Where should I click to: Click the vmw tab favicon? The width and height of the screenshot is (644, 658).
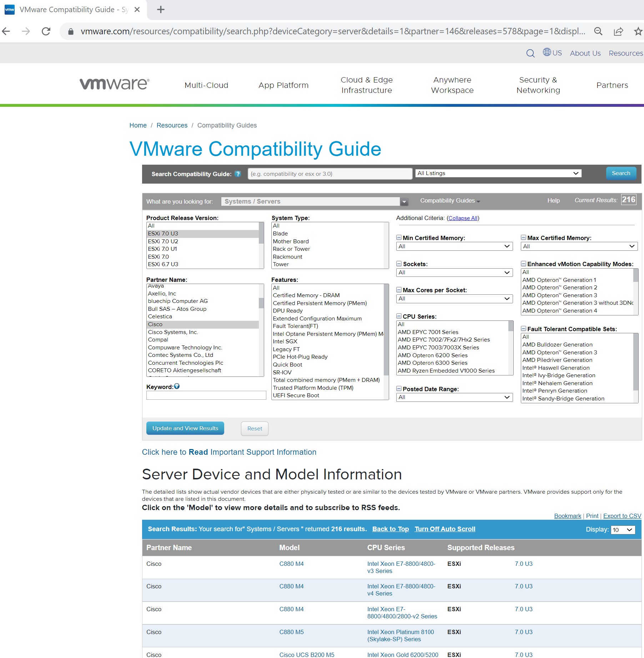10,10
